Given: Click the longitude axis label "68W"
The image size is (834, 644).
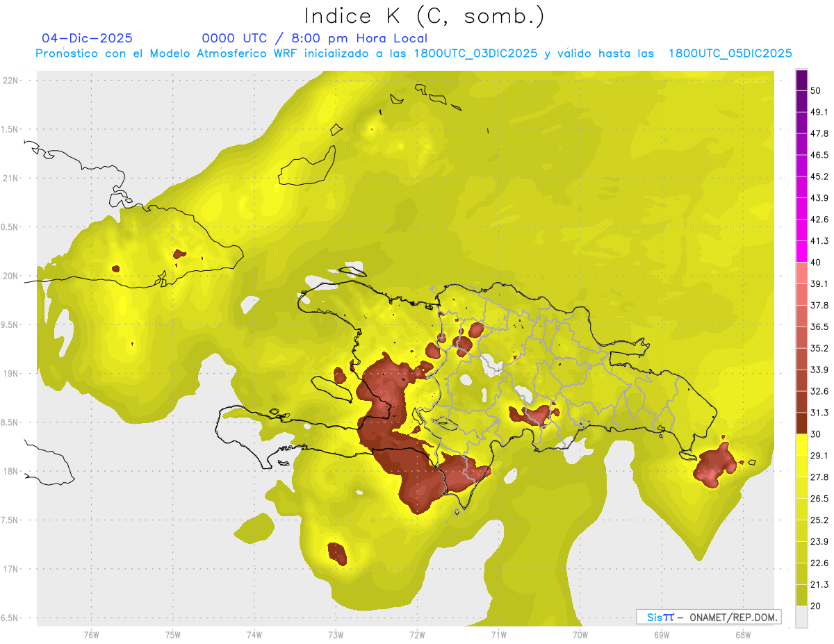Looking at the screenshot, I should [742, 634].
